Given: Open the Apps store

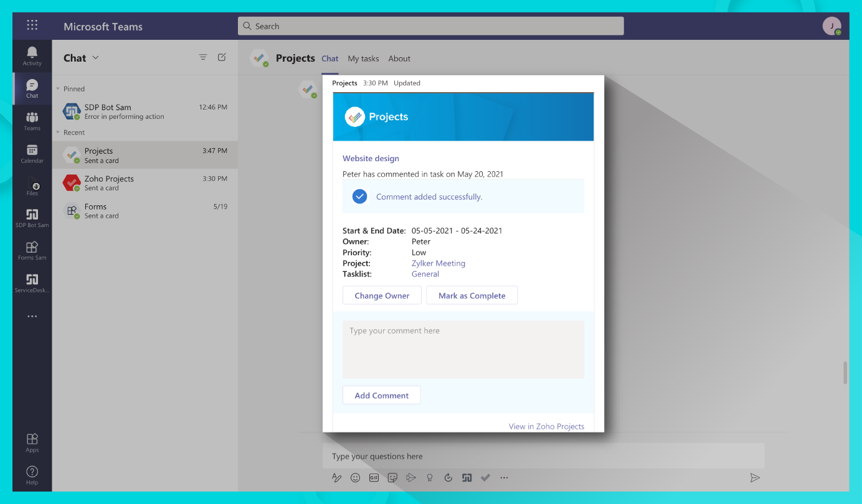Looking at the screenshot, I should coord(32,443).
